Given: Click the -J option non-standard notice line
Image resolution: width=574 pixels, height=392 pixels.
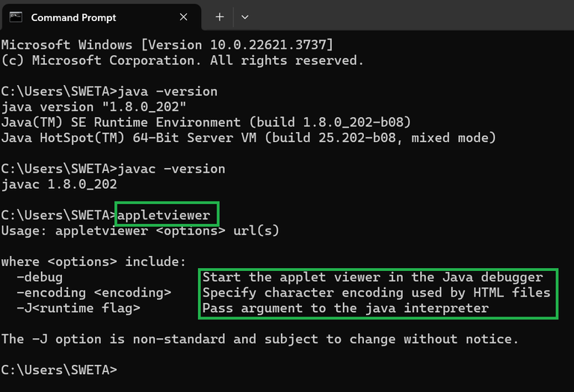Looking at the screenshot, I should 260,339.
